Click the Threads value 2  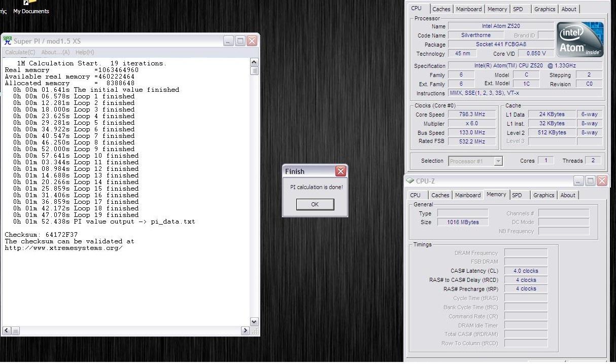point(593,160)
